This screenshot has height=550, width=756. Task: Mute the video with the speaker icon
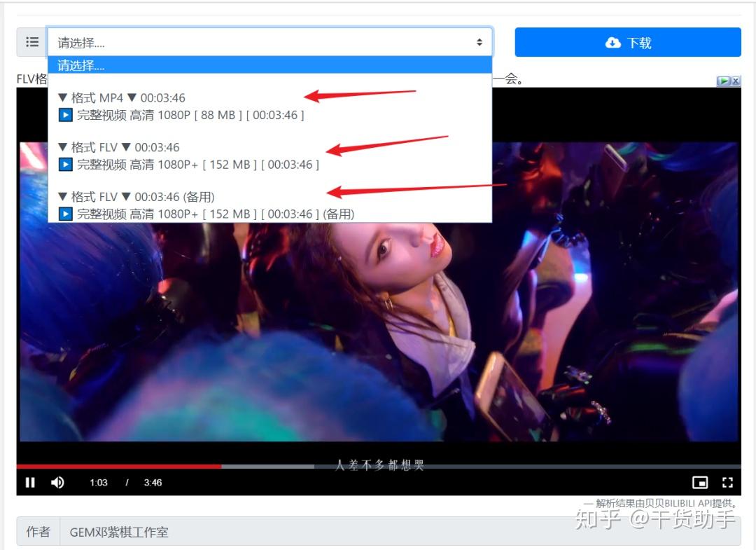(57, 483)
